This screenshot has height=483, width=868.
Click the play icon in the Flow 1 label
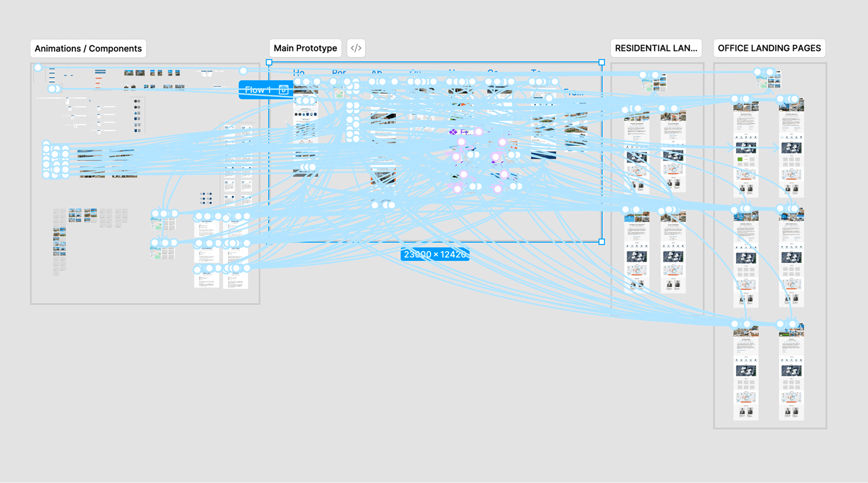point(283,89)
